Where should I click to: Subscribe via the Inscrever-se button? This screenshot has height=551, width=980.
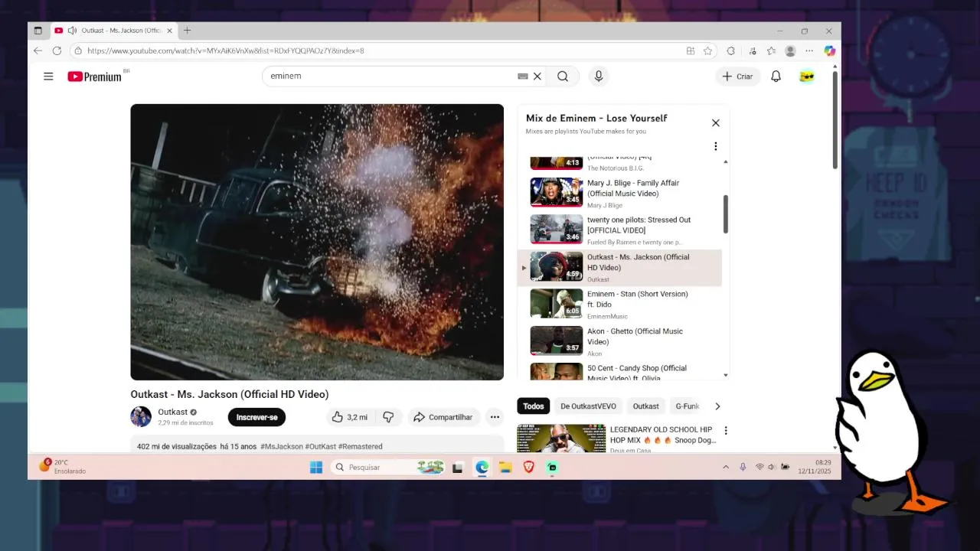pyautogui.click(x=256, y=417)
